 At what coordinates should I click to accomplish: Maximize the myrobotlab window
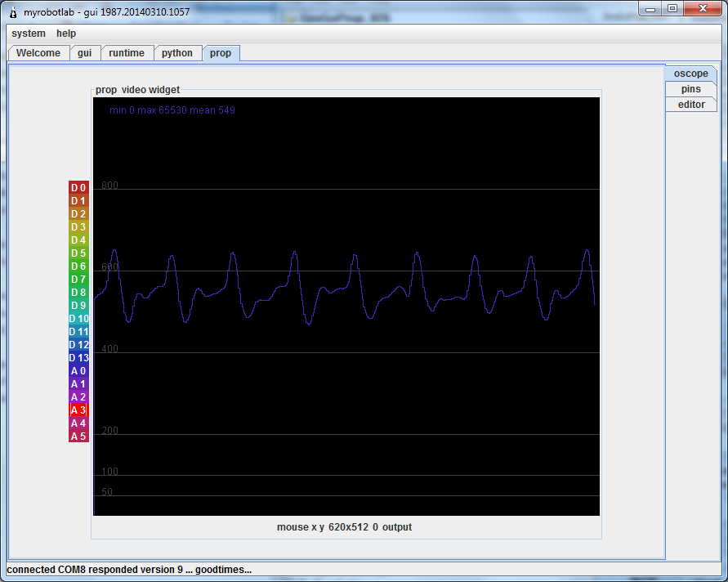pyautogui.click(x=672, y=9)
